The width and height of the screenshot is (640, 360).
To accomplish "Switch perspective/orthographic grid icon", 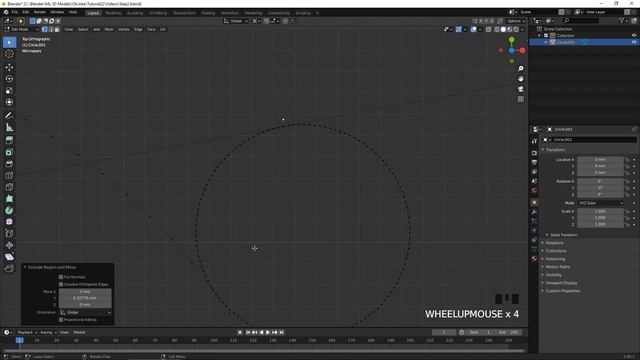I will [520, 99].
